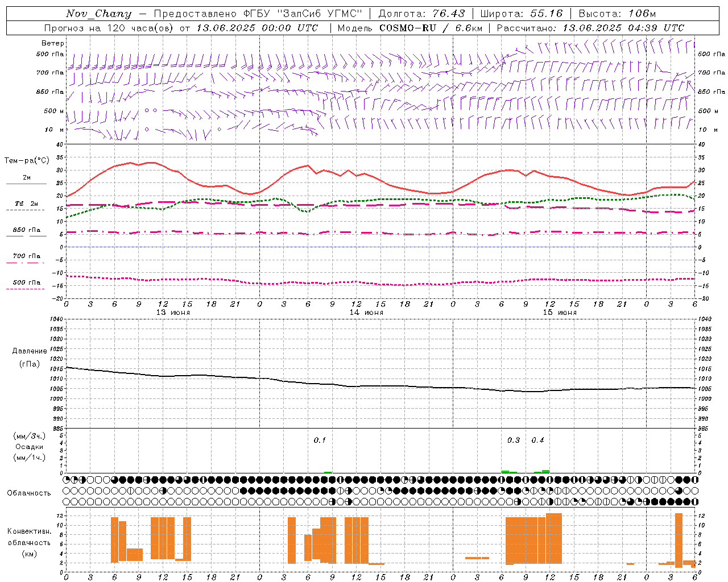728x582 pixels.
Task: Click the dashed pink 500 гПа legend line
Action: click(x=26, y=289)
